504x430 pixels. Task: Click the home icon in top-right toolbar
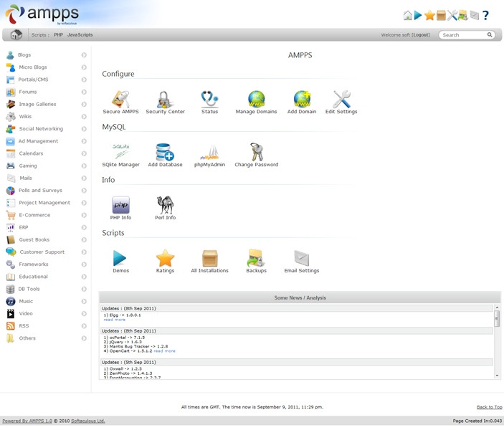click(408, 15)
